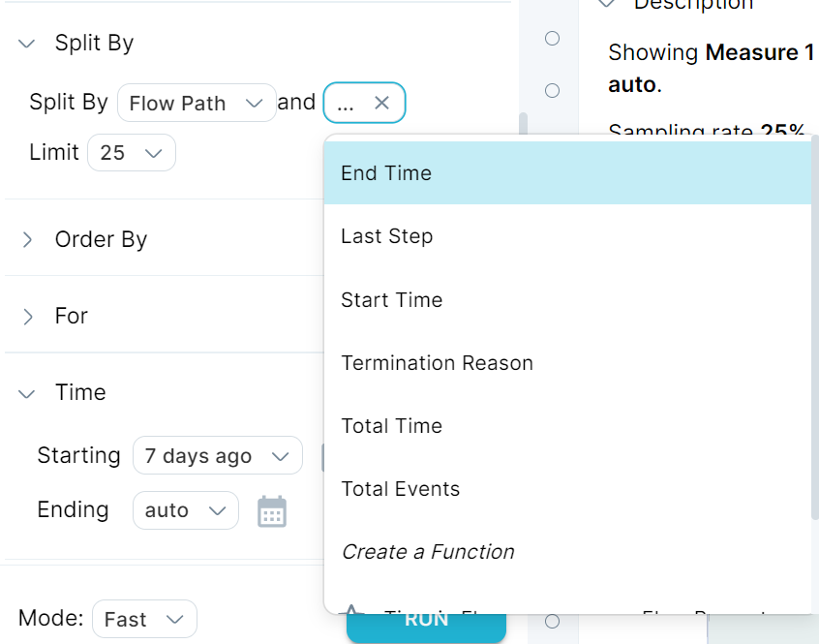Open the Ending auto dropdown
Viewport: 819px width, 644px height.
(x=186, y=510)
